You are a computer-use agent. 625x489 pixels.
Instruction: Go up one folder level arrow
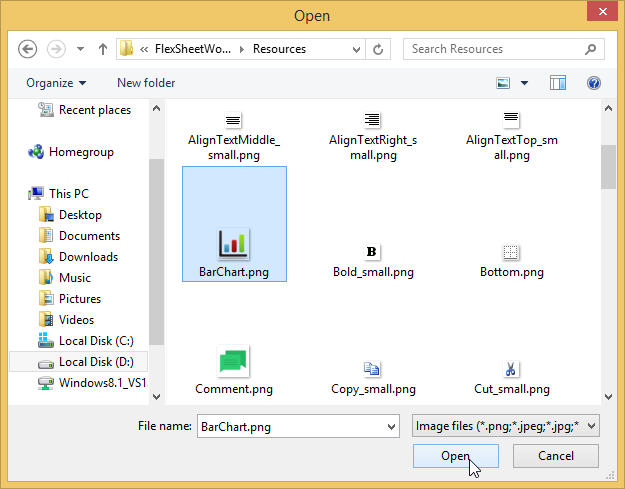pos(102,49)
